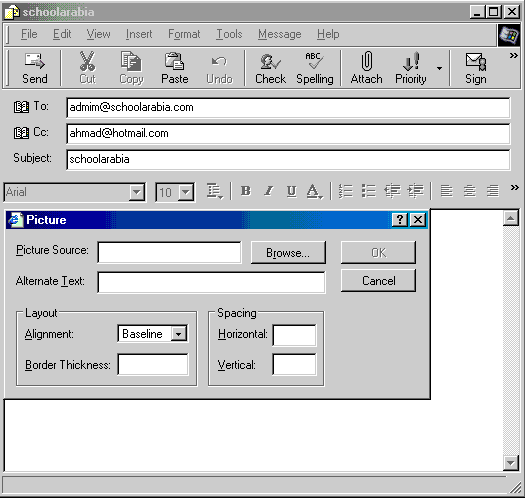
Task: Apply numbered list formatting
Action: click(346, 192)
